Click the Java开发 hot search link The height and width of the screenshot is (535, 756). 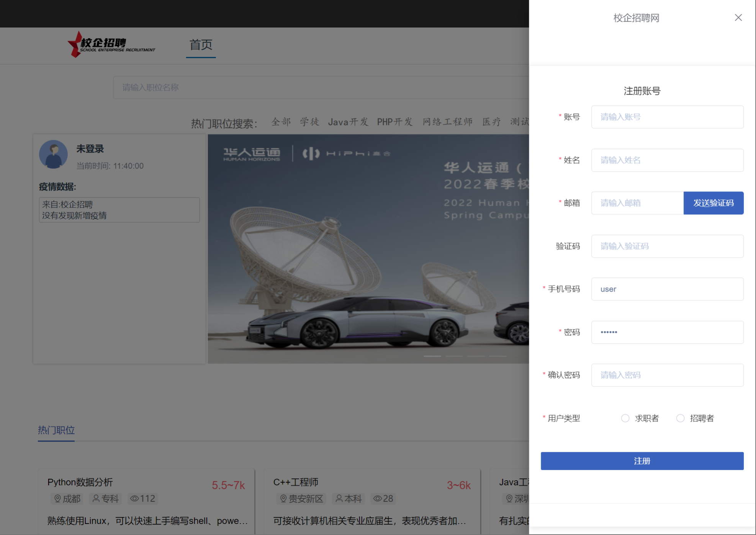pyautogui.click(x=348, y=122)
